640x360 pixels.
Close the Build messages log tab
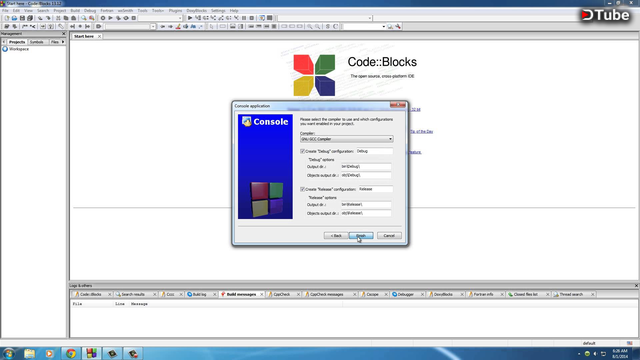pos(262,294)
